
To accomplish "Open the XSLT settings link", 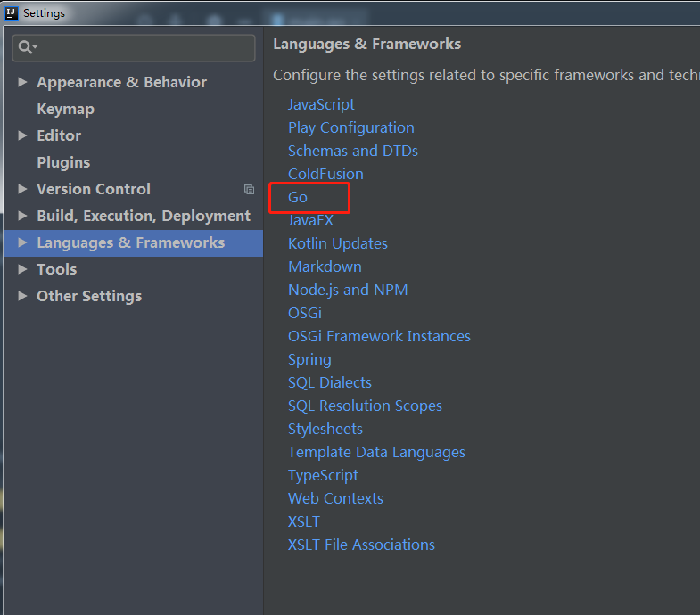I will [x=303, y=522].
